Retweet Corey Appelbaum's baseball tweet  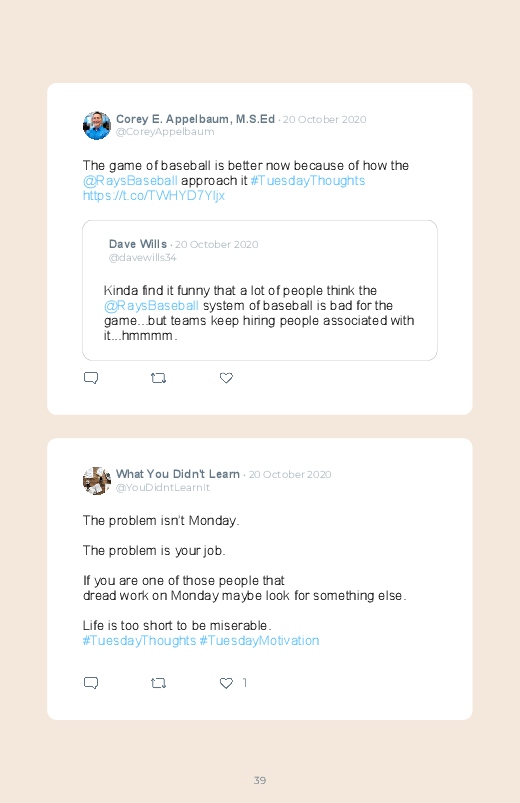[x=158, y=378]
